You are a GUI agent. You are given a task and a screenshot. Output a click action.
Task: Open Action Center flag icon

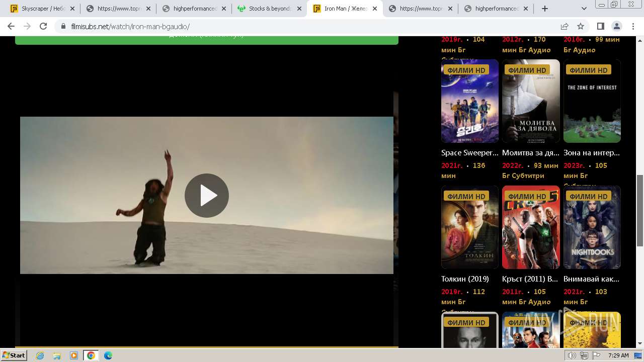pos(596,355)
